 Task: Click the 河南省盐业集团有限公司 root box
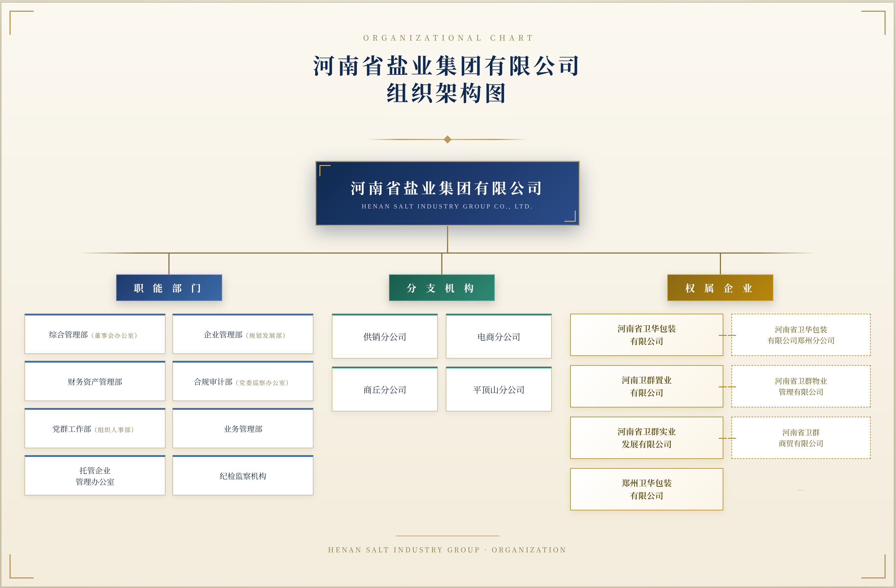pos(447,194)
